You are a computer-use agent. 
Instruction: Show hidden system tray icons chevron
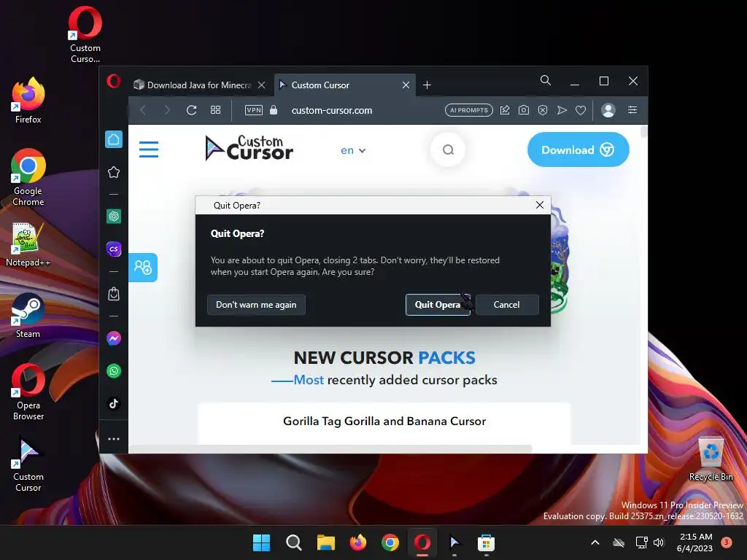click(x=595, y=542)
